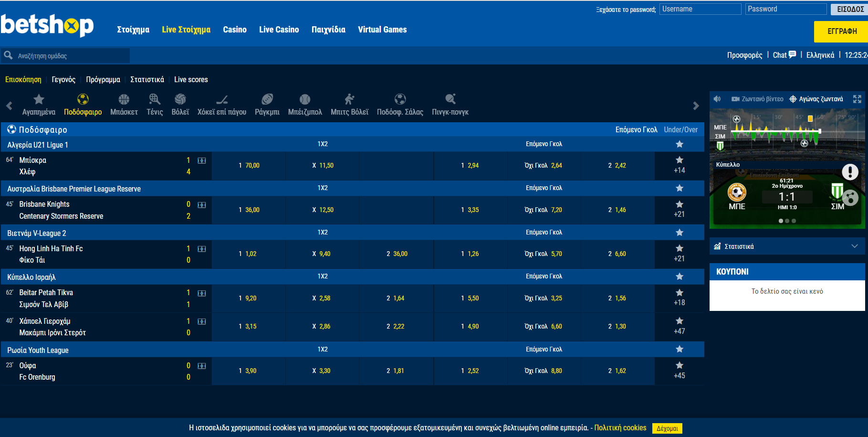Favorite the Ρωσία Youth League league
This screenshot has height=437, width=868.
[680, 349]
